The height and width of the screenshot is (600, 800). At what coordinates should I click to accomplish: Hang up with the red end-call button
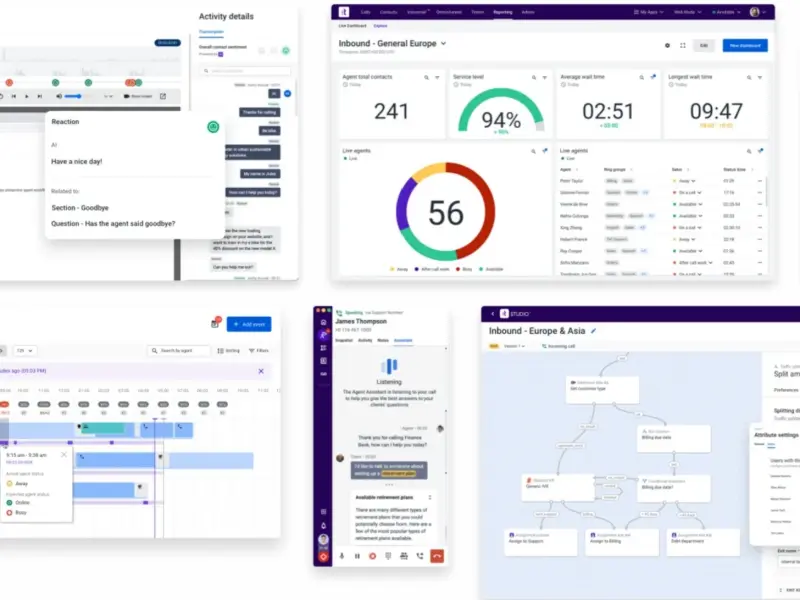437,556
